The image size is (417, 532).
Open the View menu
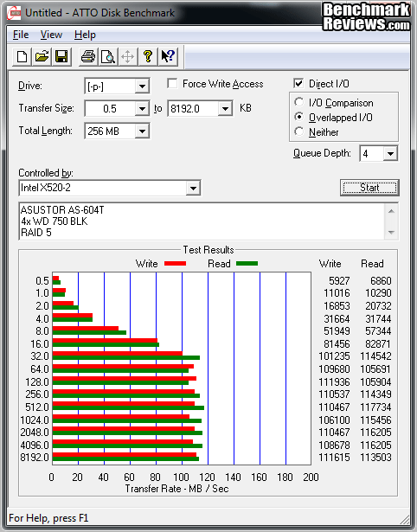click(51, 35)
